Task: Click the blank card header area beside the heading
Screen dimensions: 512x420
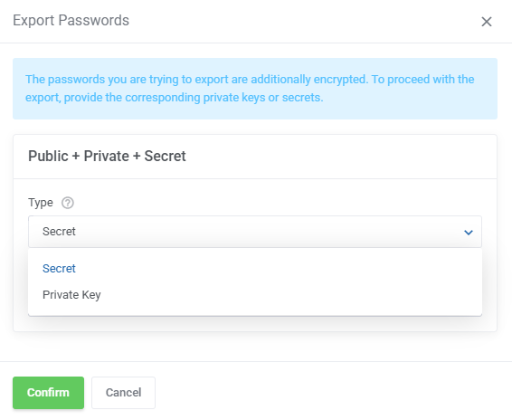Action: coord(339,157)
